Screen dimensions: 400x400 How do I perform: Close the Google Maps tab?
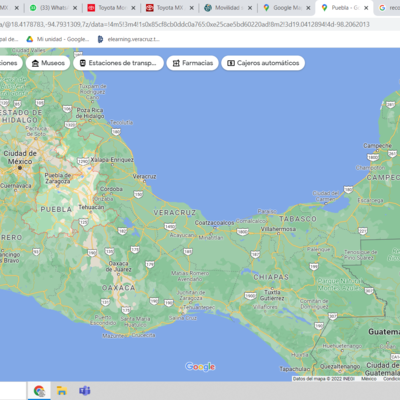coord(308,8)
